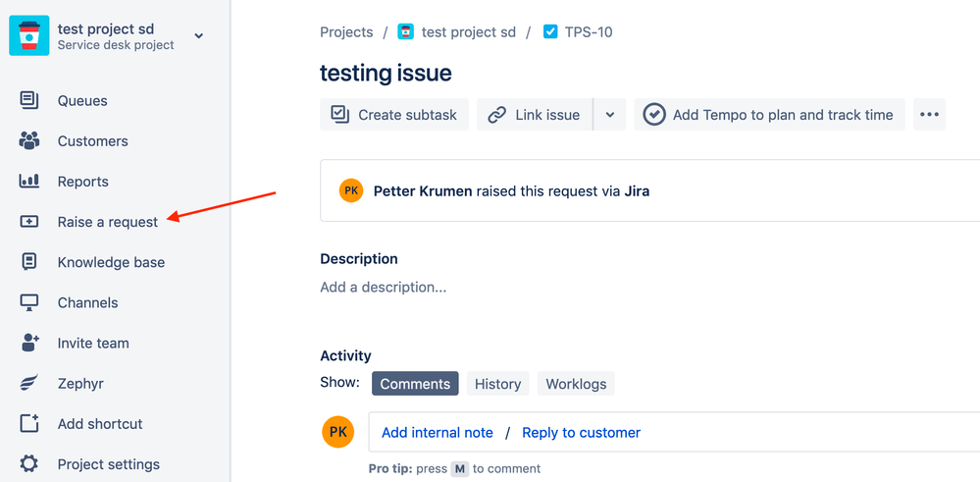Image resolution: width=980 pixels, height=482 pixels.
Task: Switch to the History tab
Action: click(x=497, y=384)
